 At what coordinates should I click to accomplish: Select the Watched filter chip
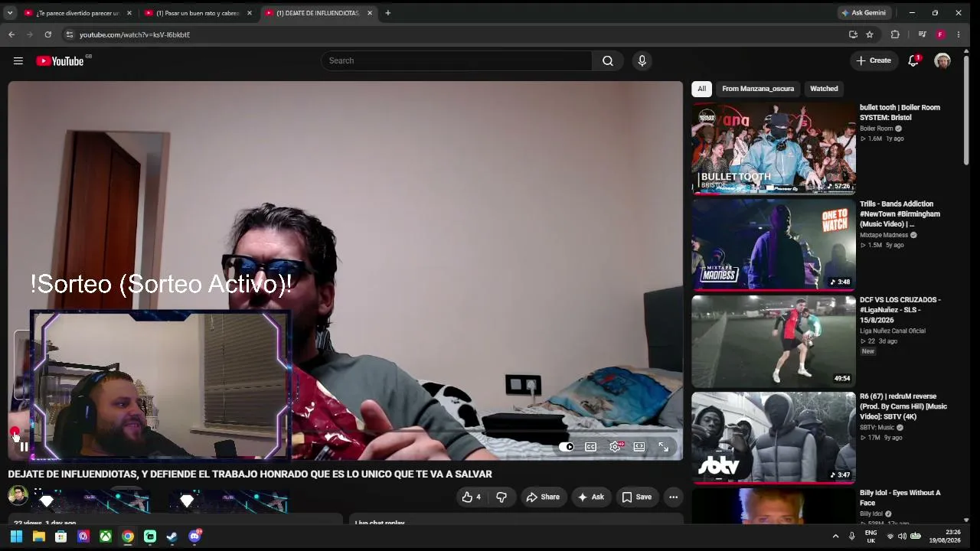[824, 89]
